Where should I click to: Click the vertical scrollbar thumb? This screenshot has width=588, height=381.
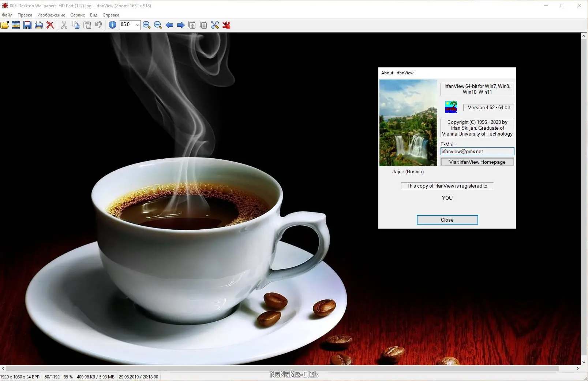584,196
